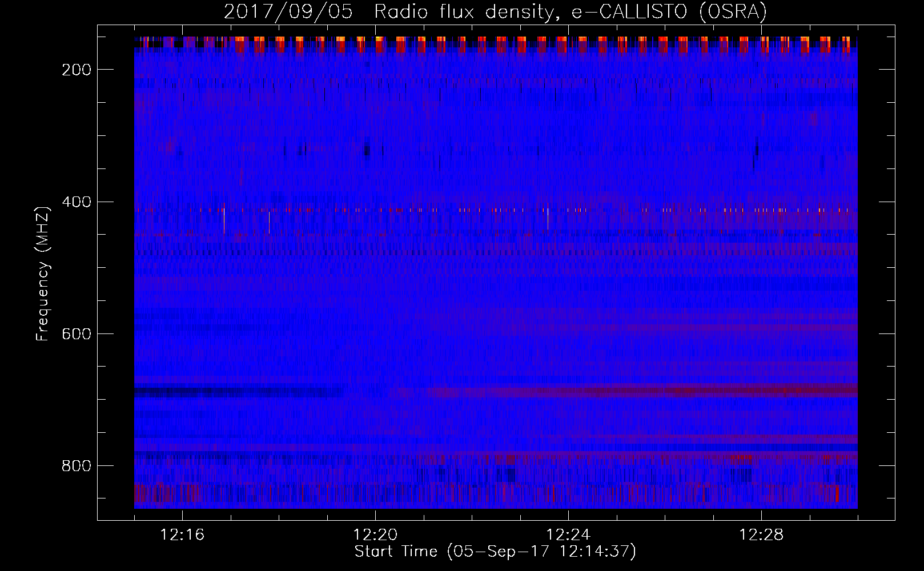Click the 12:24 time tick label
Viewport: 924px width, 571px height.
point(568,535)
